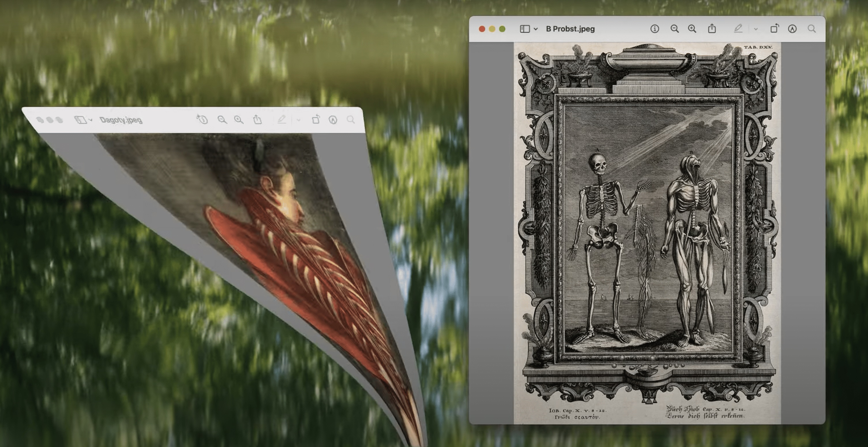Viewport: 868px width, 447px height.
Task: Click the Dagoty.jpeg title text
Action: [121, 120]
